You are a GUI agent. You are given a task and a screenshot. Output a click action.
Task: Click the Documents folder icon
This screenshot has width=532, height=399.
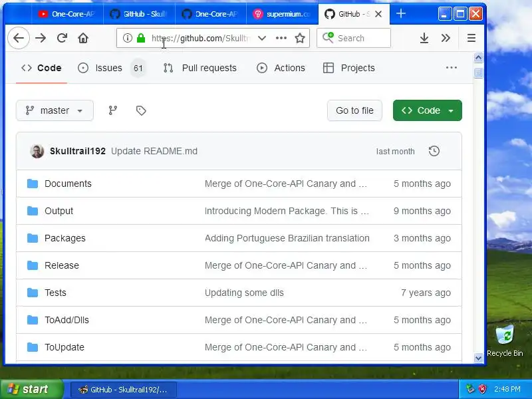click(33, 184)
